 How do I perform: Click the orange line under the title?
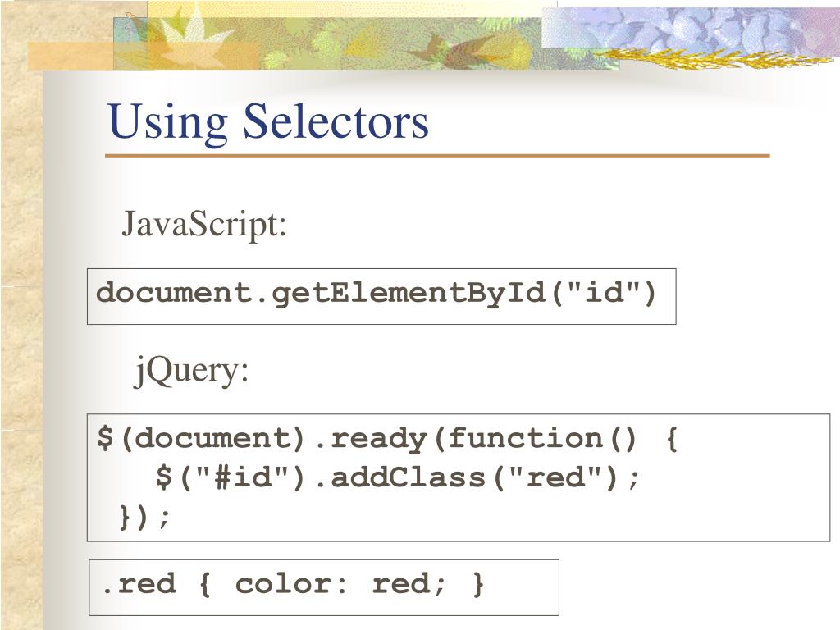[437, 156]
